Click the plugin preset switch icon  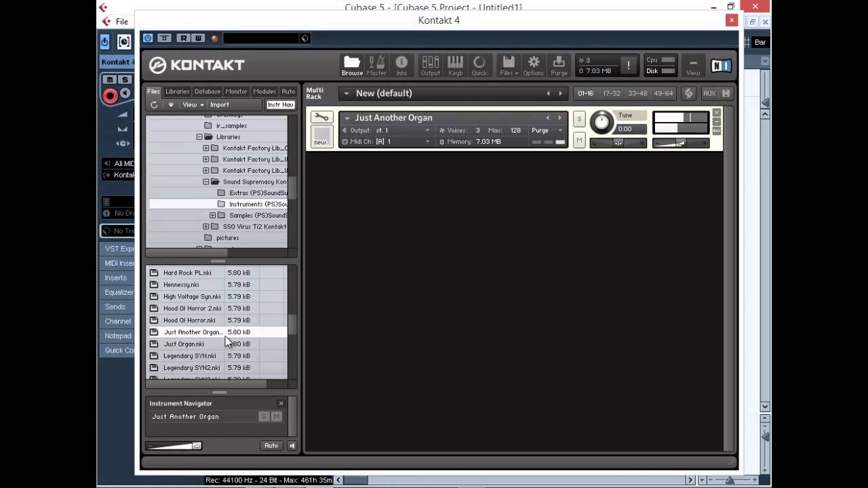[305, 39]
